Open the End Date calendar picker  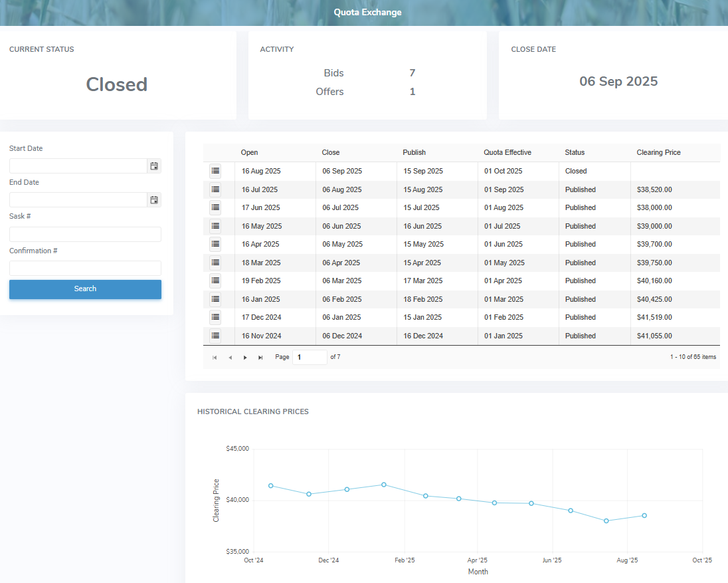(x=154, y=199)
